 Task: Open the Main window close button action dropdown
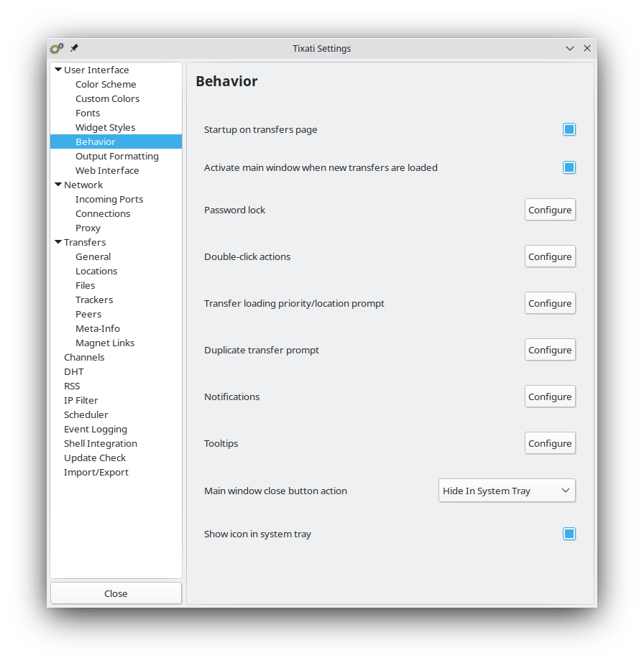(507, 491)
